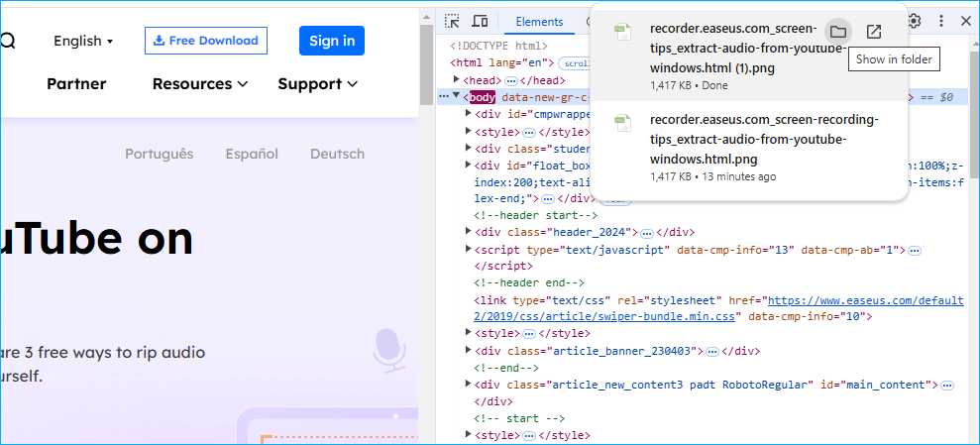Select the <!-- start --> comment line

pos(519,419)
